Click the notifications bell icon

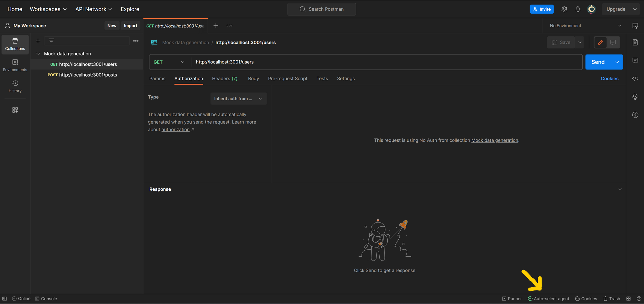tap(578, 9)
